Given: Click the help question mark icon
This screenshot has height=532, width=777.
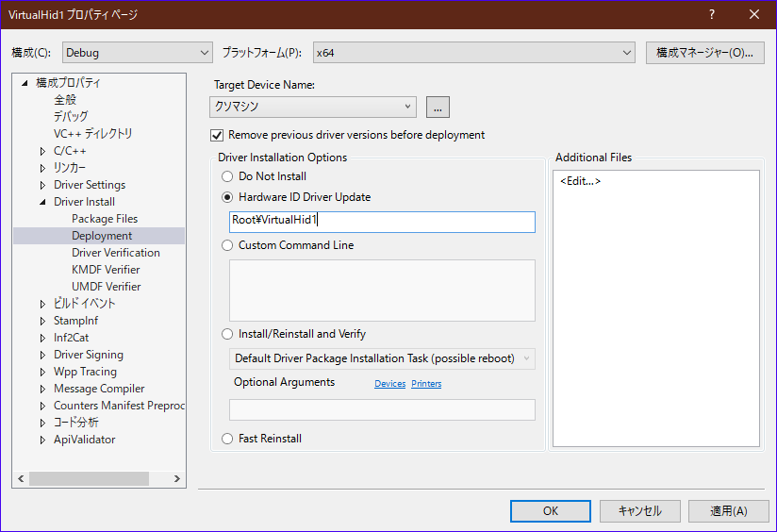Looking at the screenshot, I should [712, 14].
